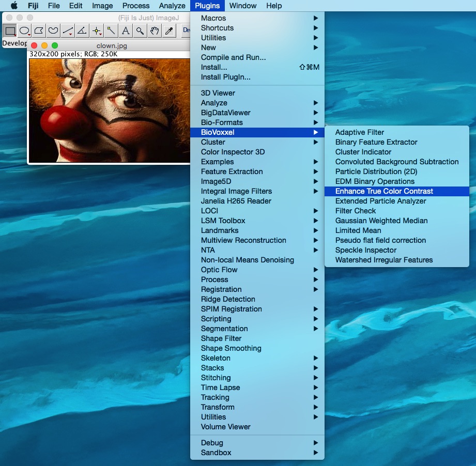Grab the Hand scrolling tool

[153, 30]
